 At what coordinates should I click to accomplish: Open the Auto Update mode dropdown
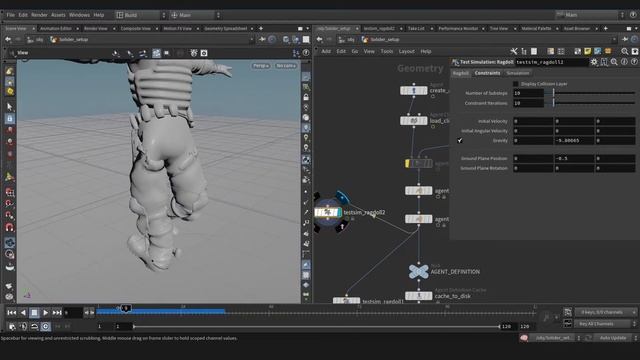(x=616, y=338)
